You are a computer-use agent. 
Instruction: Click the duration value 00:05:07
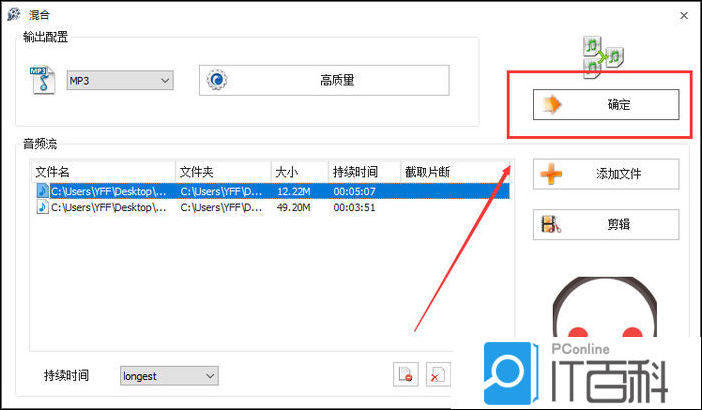pyautogui.click(x=355, y=192)
